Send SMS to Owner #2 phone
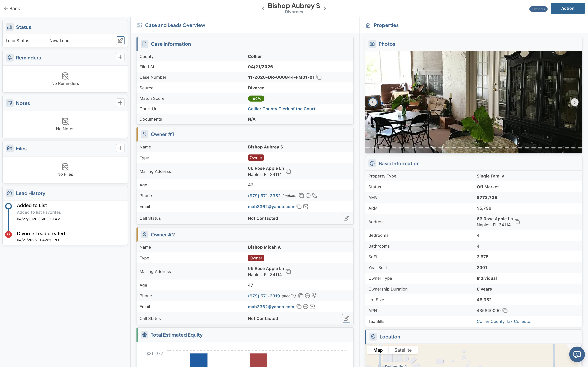Image resolution: width=588 pixels, height=367 pixels. 307,296
